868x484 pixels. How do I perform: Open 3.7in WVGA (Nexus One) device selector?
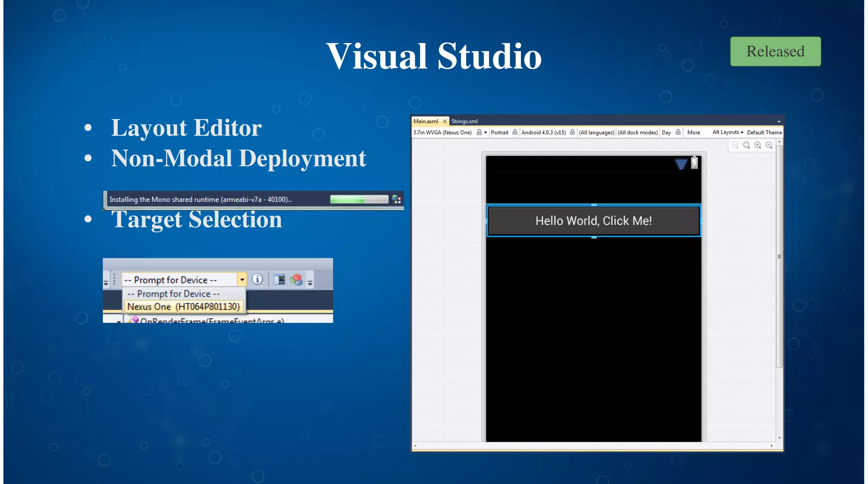pyautogui.click(x=442, y=132)
